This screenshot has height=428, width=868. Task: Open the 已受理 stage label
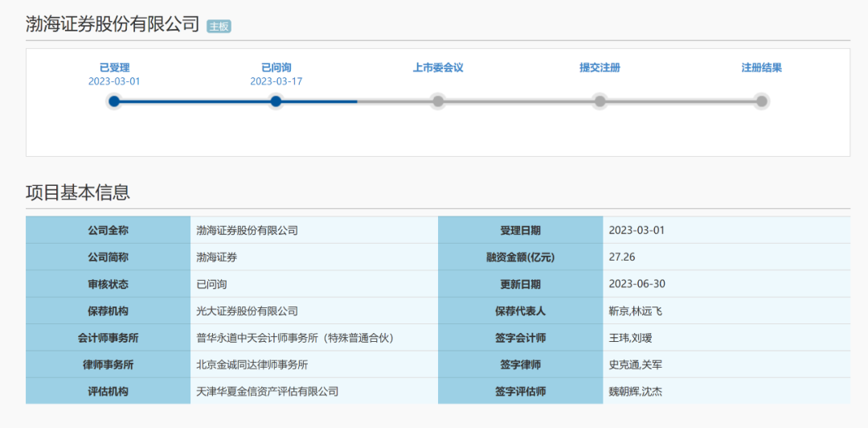[x=114, y=68]
